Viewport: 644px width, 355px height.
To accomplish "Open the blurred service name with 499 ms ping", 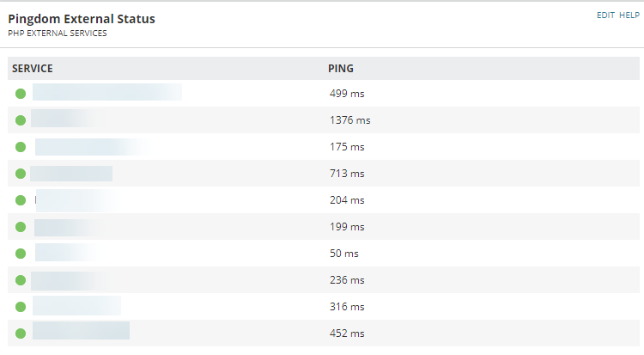I will pos(107,92).
